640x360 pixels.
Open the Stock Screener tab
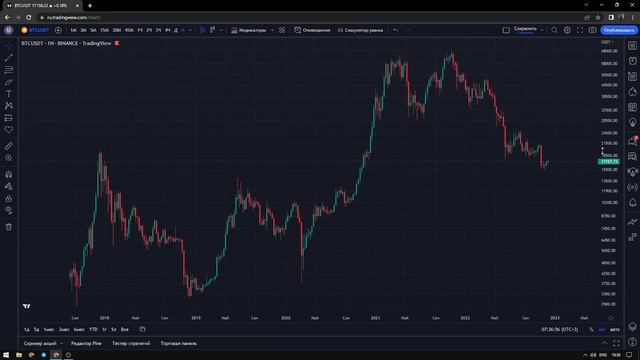40,344
